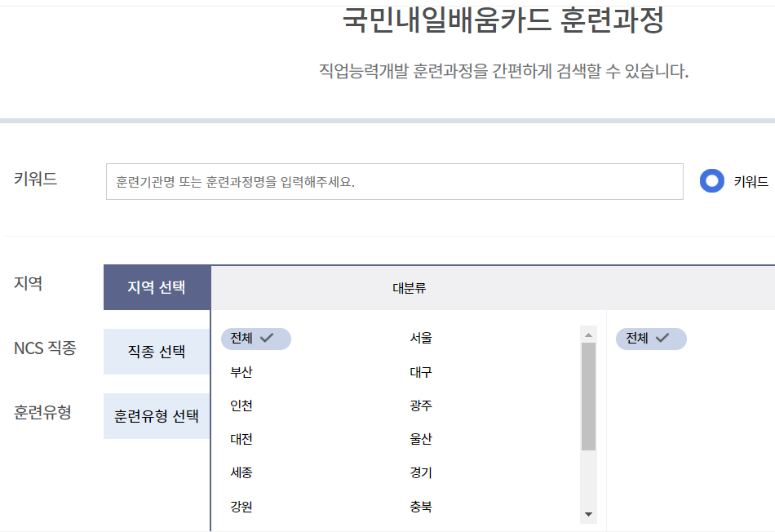Select the 울산 region
Image resolution: width=775 pixels, height=532 pixels.
click(421, 439)
